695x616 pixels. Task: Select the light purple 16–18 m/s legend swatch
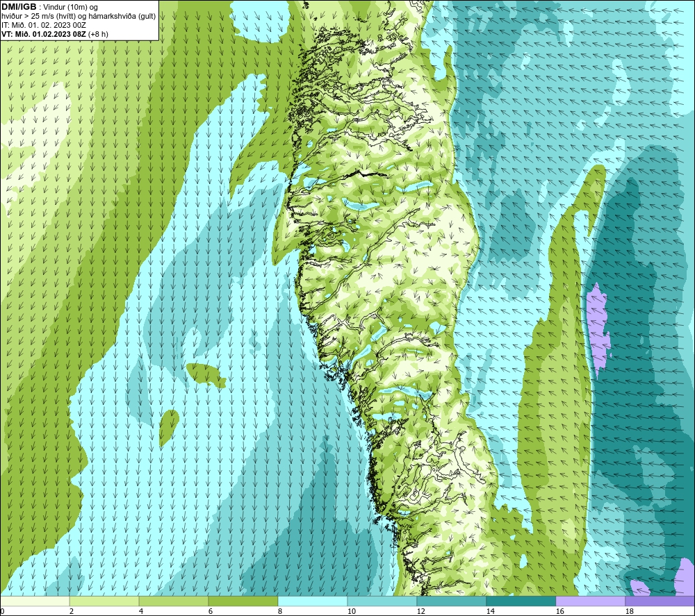pos(590,601)
